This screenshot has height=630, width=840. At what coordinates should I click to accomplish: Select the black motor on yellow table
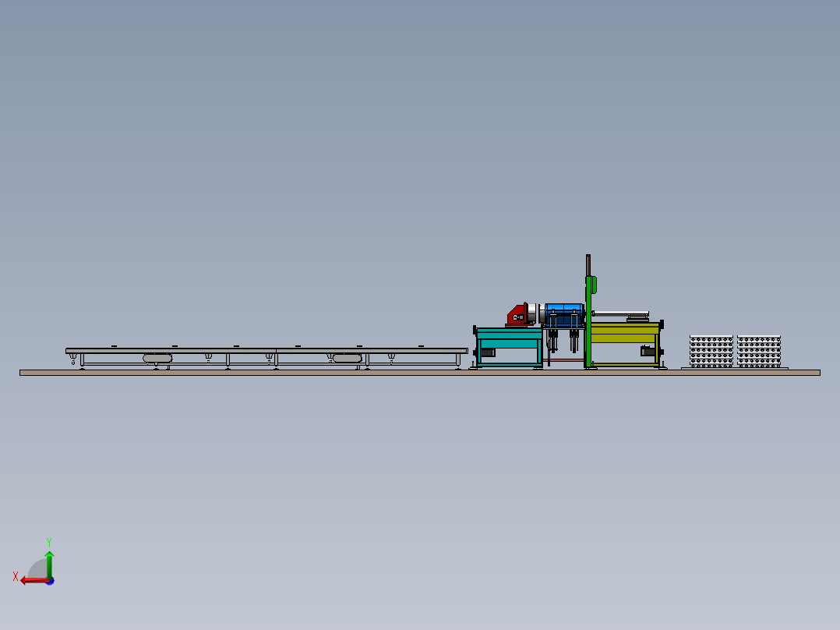(648, 352)
